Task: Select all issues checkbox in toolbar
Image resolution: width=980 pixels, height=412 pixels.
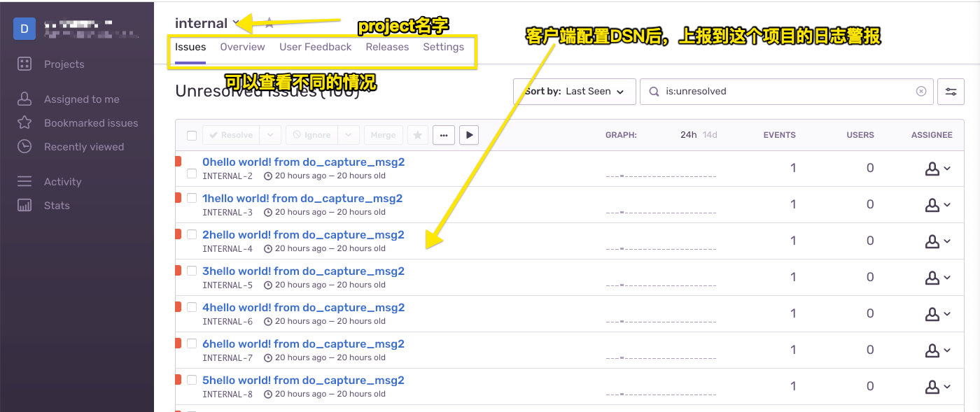Action: (x=192, y=136)
